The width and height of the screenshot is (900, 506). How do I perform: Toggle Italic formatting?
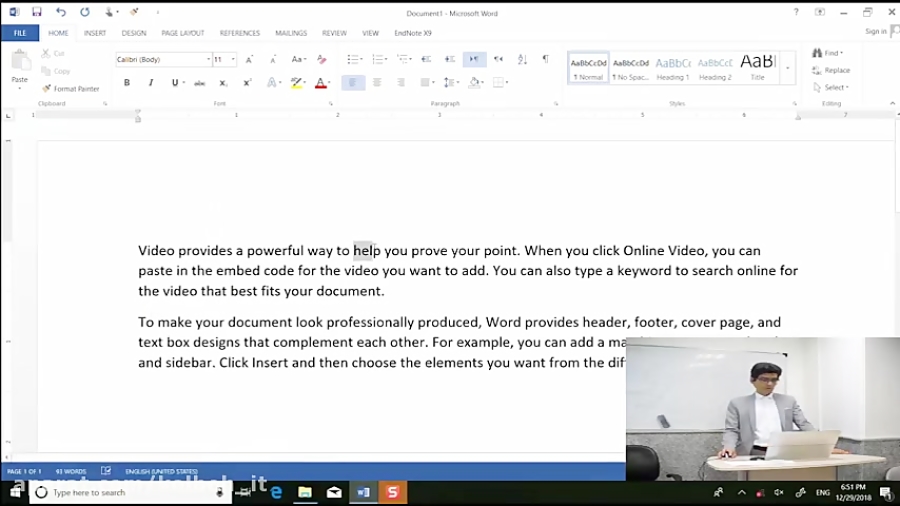151,83
